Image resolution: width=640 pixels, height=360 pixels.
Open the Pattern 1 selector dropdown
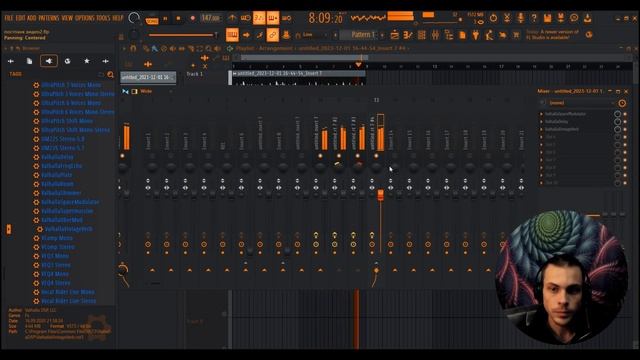click(362, 35)
